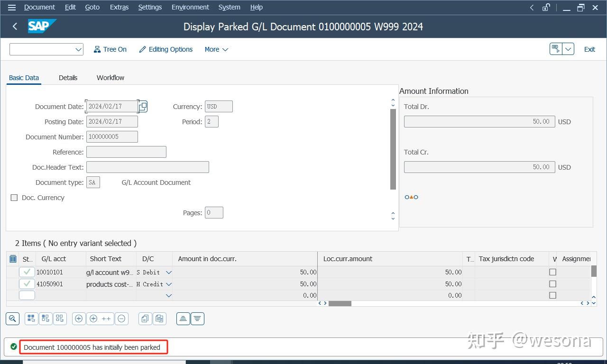Open the D/C dropdown in the empty row

click(168, 296)
